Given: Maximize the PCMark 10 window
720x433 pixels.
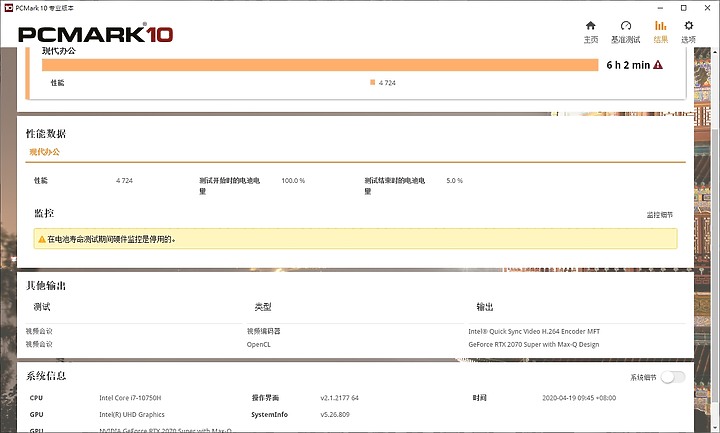Looking at the screenshot, I should 684,8.
